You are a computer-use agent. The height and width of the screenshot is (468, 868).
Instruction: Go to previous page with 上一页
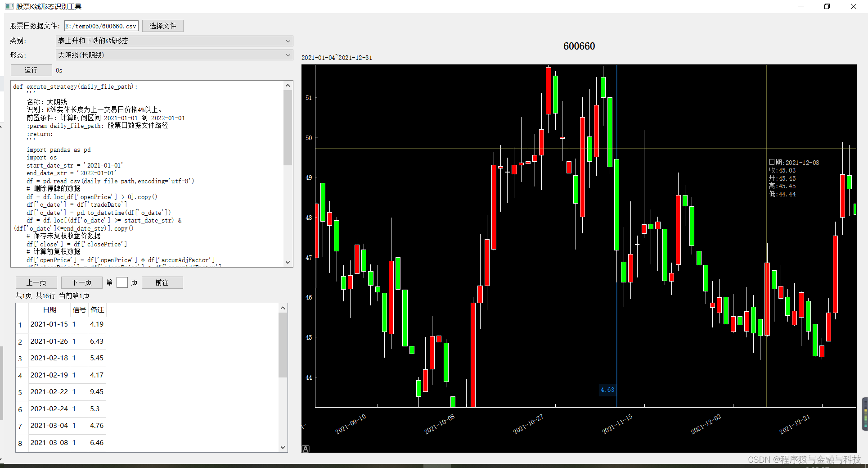point(36,283)
